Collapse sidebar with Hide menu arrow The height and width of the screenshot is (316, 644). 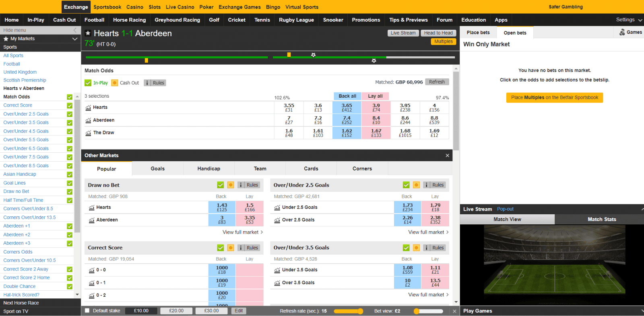(x=75, y=30)
